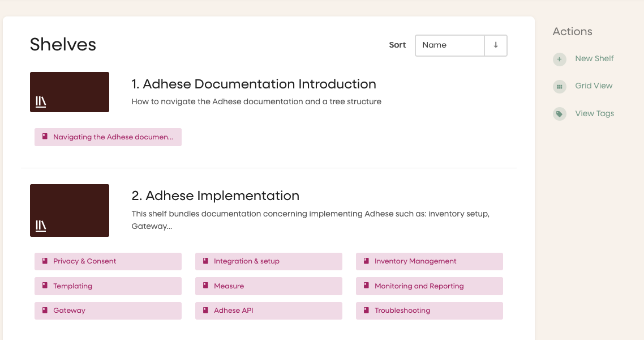Open the Sort by Name dropdown
This screenshot has height=340, width=644.
point(449,45)
